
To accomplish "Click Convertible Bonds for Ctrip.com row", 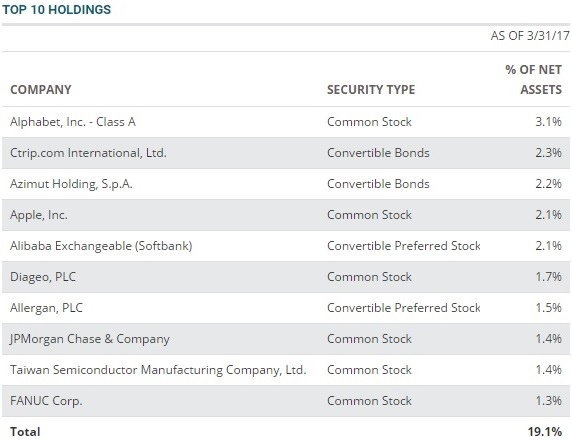I will [x=378, y=153].
